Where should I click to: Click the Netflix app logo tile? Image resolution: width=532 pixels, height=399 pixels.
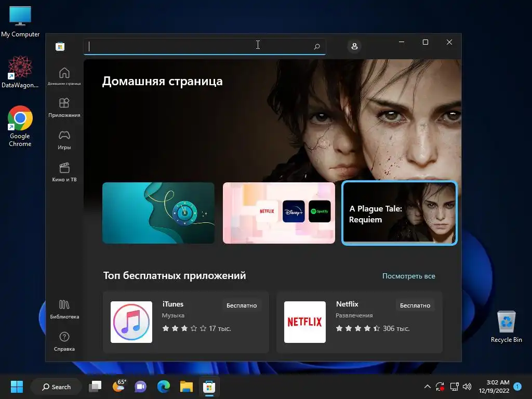304,322
